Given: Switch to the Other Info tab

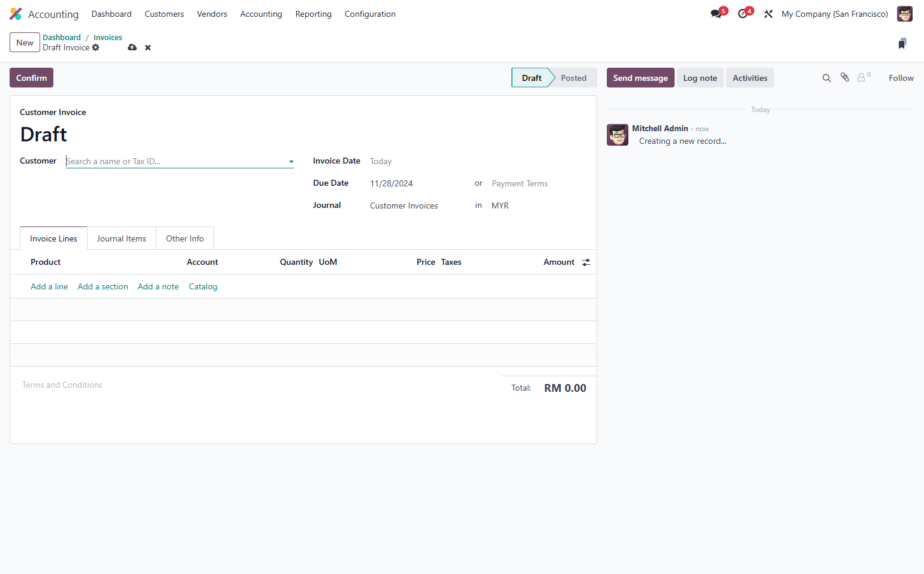Looking at the screenshot, I should tap(185, 238).
